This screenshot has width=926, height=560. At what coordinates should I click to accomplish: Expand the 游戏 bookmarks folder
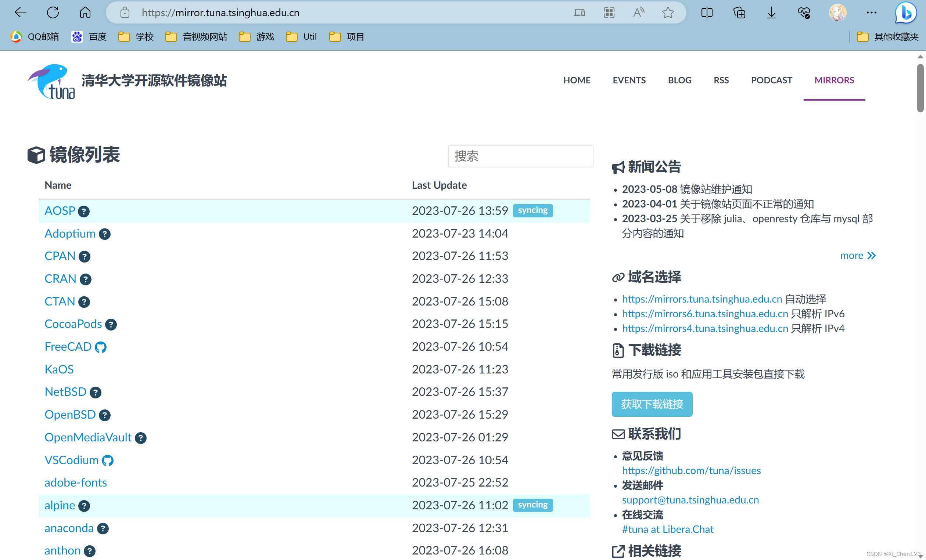(256, 37)
